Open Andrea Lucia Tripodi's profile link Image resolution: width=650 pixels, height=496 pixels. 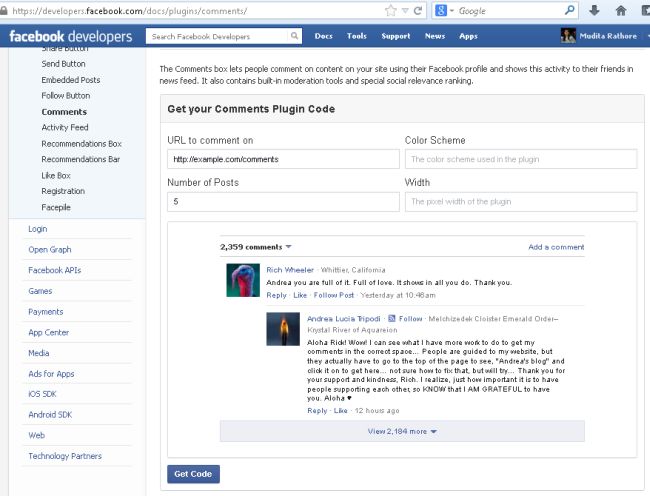344,319
